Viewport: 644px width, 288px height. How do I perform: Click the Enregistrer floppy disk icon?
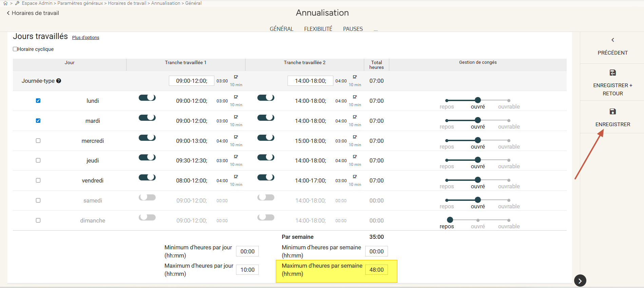click(612, 112)
